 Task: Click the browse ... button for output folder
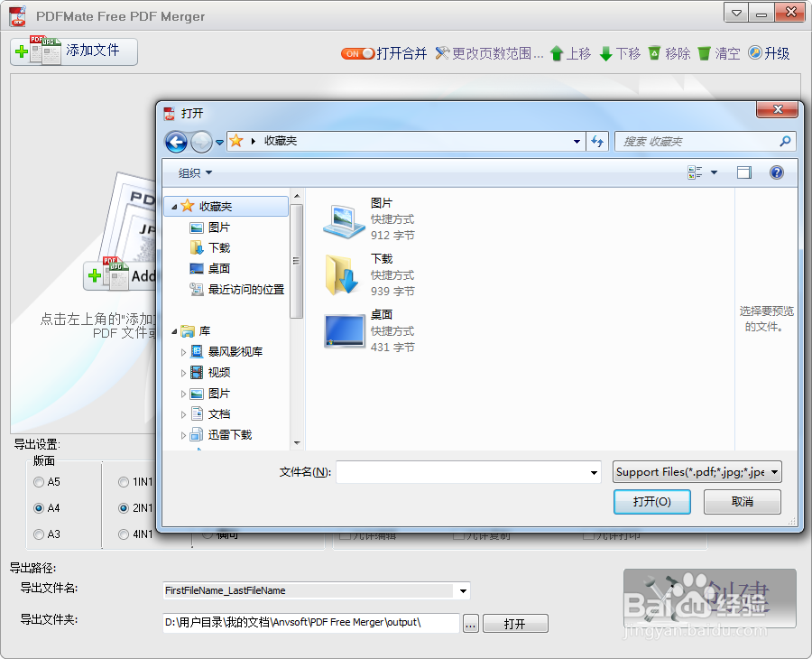[470, 624]
